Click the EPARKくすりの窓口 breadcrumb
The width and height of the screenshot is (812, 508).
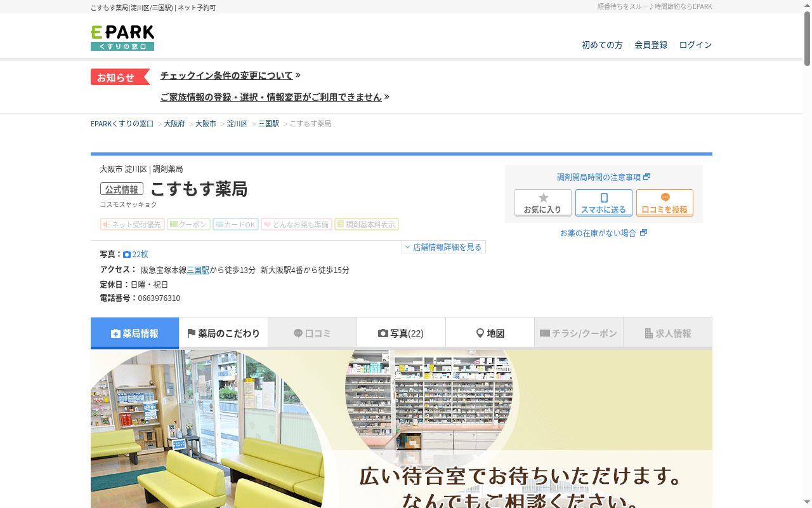pyautogui.click(x=122, y=124)
